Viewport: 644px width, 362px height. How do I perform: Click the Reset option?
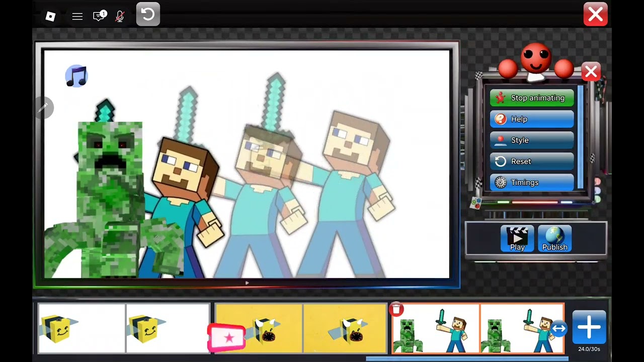pyautogui.click(x=532, y=161)
